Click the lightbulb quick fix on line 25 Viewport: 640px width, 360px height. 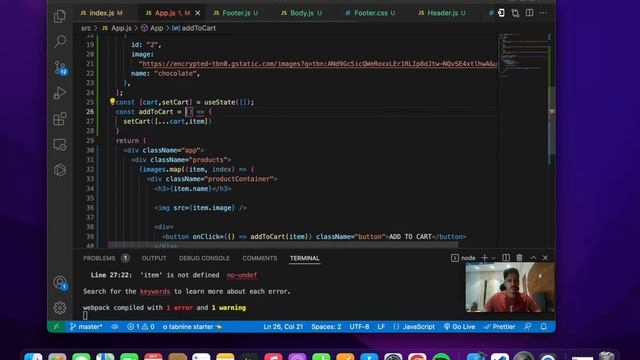point(112,102)
